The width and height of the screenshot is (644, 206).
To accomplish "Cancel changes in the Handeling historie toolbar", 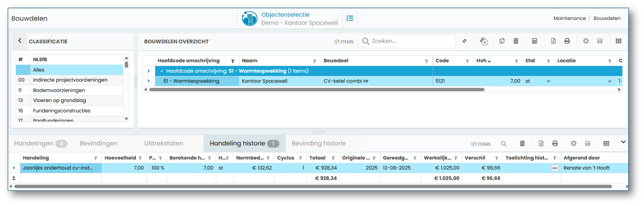I will (574, 143).
